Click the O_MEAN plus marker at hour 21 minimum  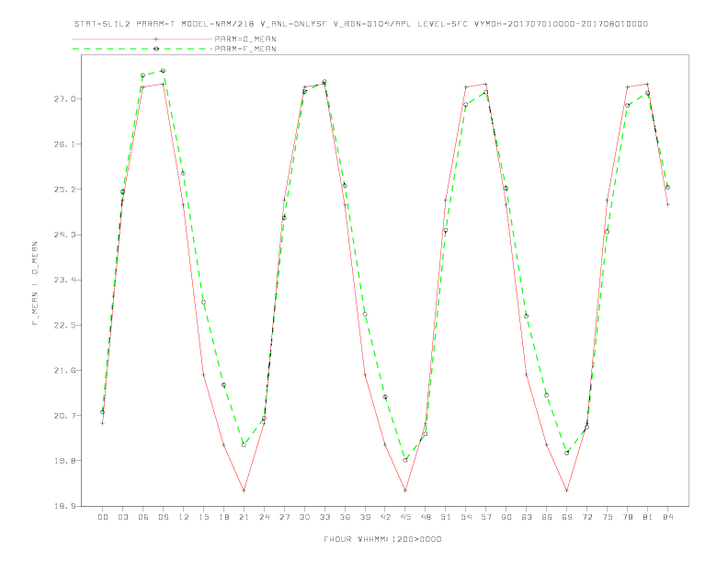coord(244,490)
